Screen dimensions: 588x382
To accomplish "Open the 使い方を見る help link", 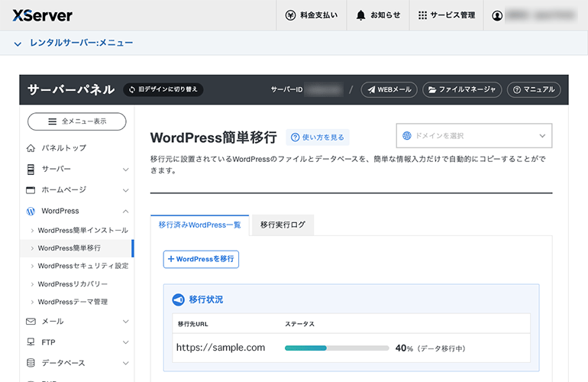I will [x=318, y=138].
